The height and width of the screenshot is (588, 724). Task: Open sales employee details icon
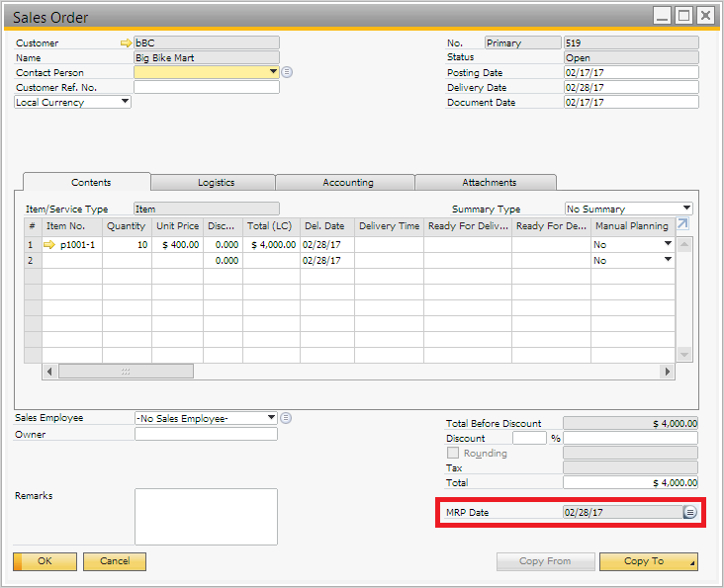coord(286,418)
